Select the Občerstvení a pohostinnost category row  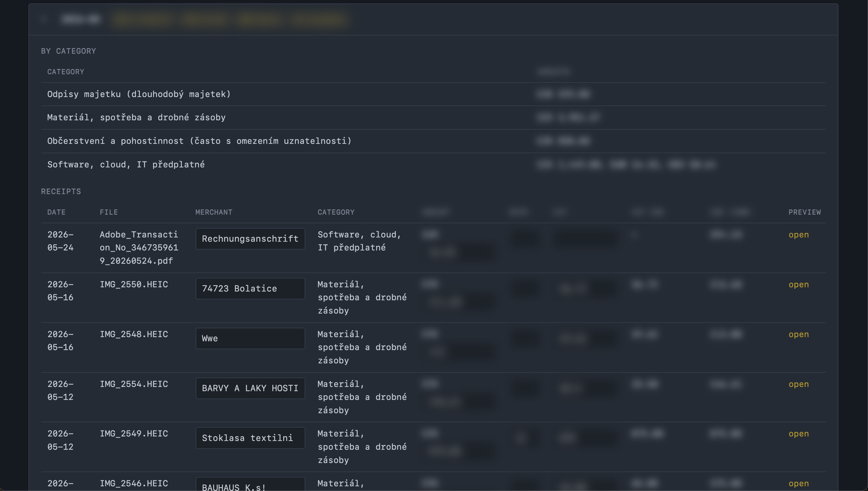(x=433, y=141)
